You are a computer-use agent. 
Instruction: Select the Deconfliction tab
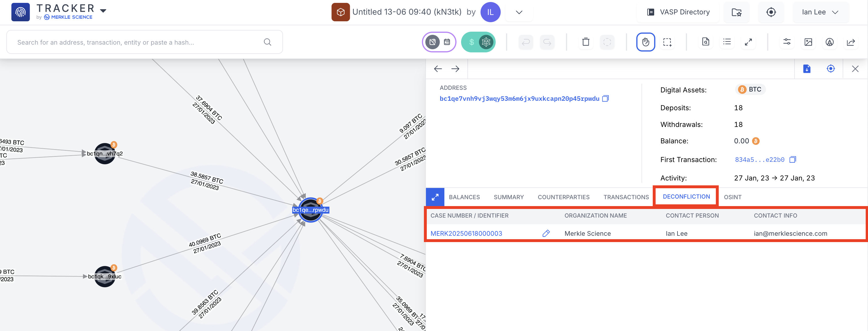[686, 197]
